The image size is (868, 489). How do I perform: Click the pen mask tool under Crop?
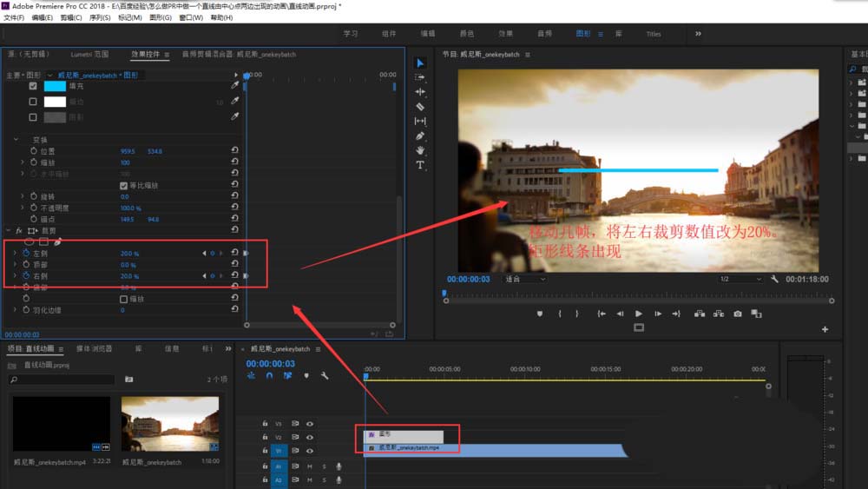tap(57, 241)
